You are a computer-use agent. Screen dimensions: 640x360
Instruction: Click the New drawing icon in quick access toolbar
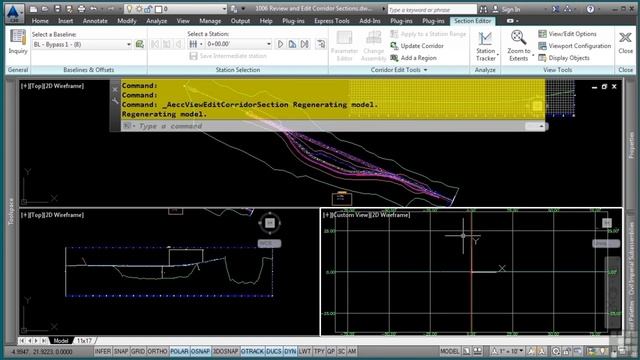coord(33,9)
